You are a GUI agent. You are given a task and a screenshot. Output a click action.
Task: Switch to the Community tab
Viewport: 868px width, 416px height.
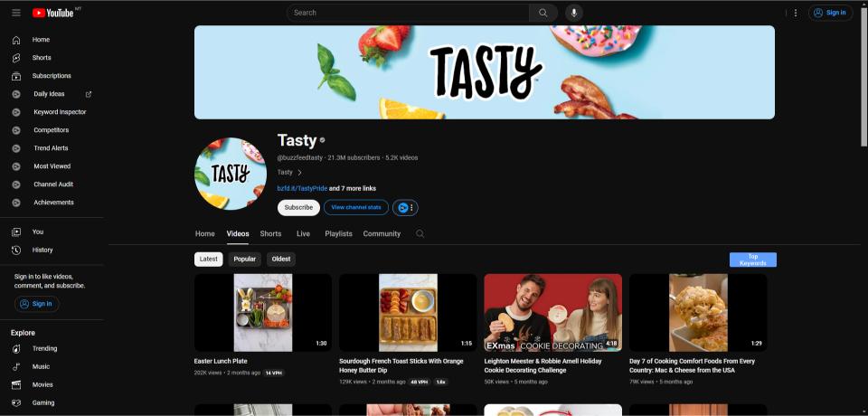pyautogui.click(x=382, y=233)
